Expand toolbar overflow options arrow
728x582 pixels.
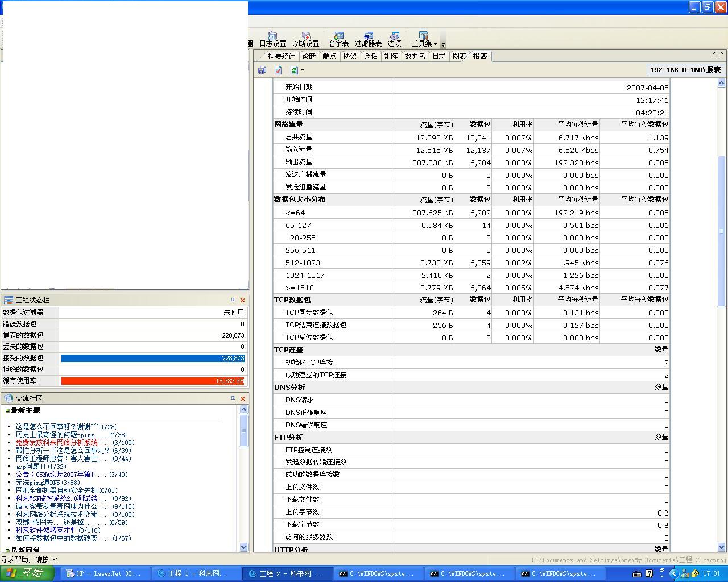coord(443,44)
